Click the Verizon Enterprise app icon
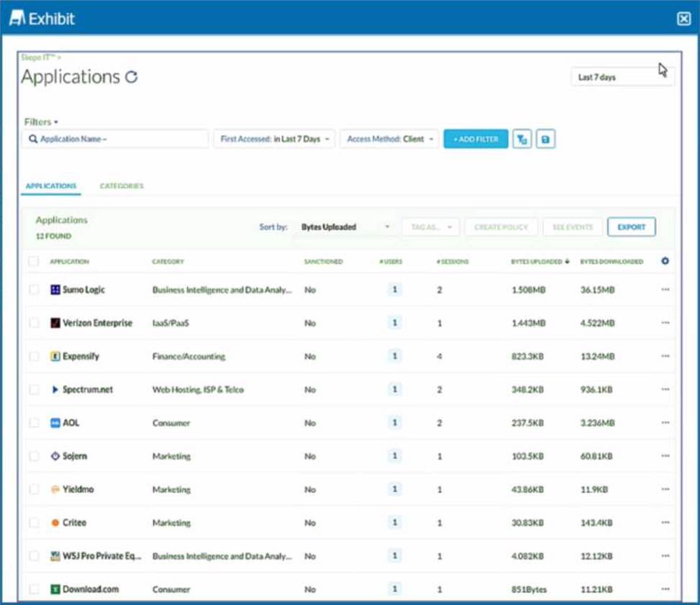This screenshot has height=605, width=700. point(55,323)
